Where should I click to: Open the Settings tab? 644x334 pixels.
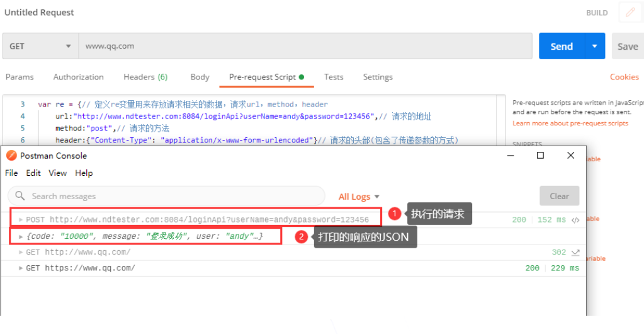(x=378, y=77)
